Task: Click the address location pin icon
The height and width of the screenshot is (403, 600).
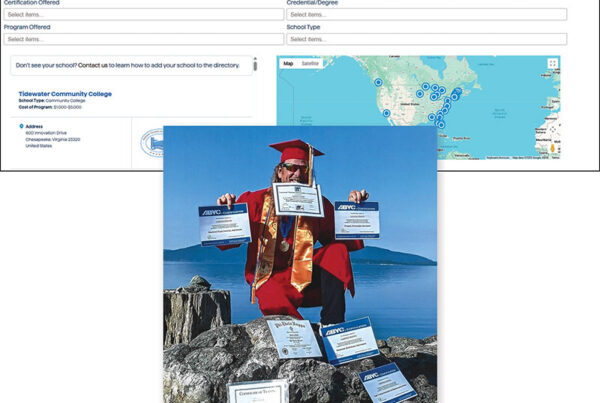Action: (21, 127)
